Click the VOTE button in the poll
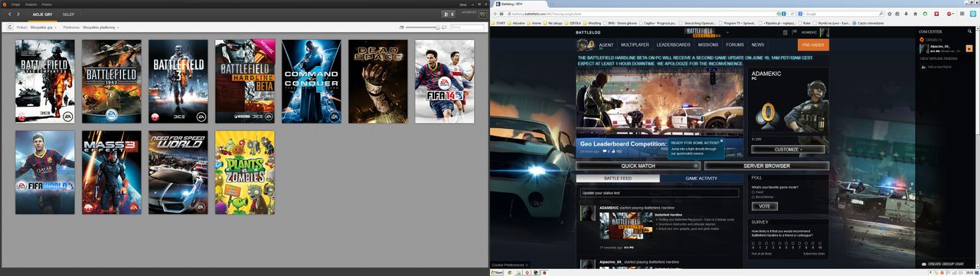The height and width of the screenshot is (276, 980). (764, 206)
